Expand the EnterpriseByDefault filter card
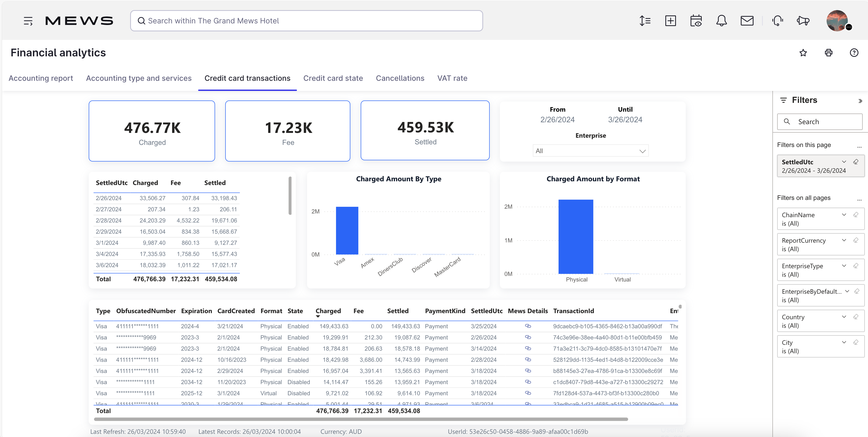This screenshot has height=437, width=868. [847, 291]
